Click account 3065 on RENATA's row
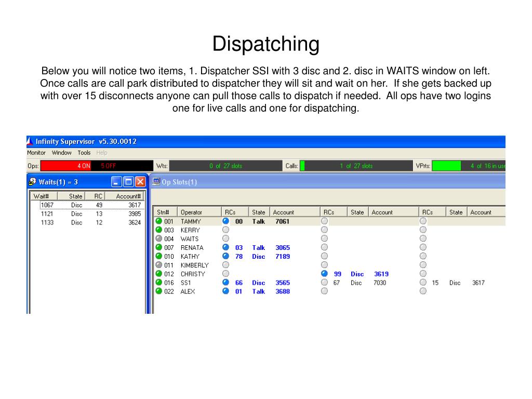The width and height of the screenshot is (532, 399). (x=283, y=248)
